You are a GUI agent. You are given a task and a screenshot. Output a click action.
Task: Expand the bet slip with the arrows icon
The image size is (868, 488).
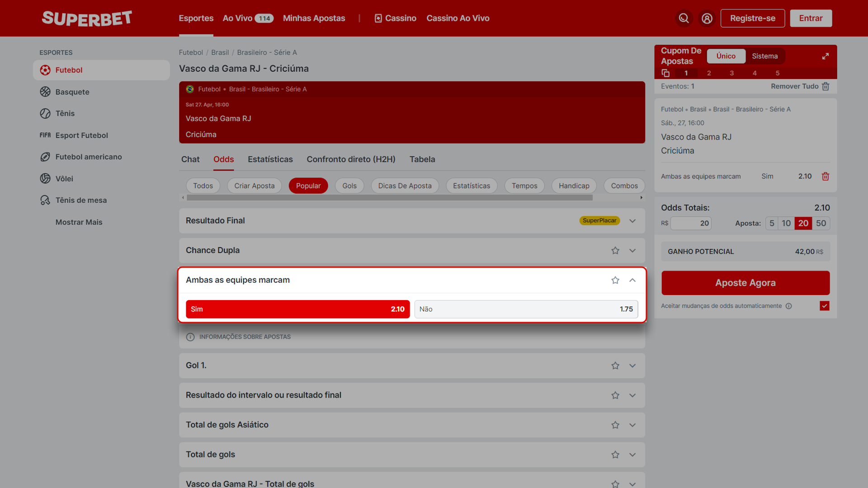[x=826, y=56]
